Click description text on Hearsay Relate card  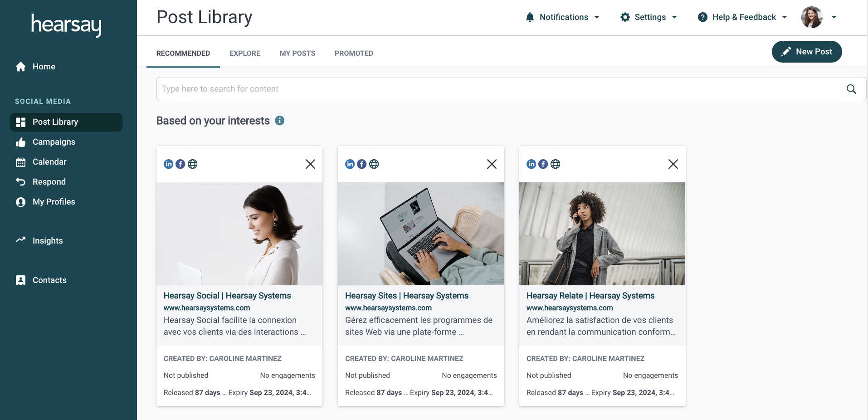pos(601,326)
